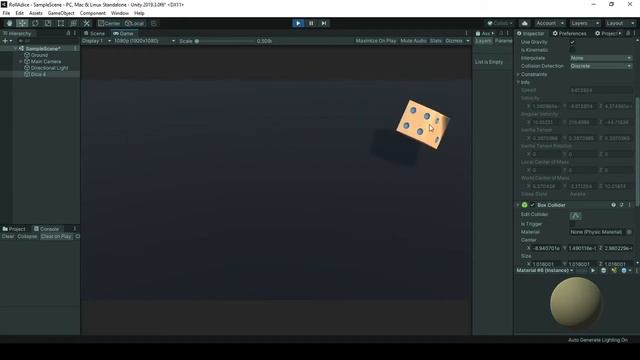
Task: Clear the Console log
Action: point(8,236)
